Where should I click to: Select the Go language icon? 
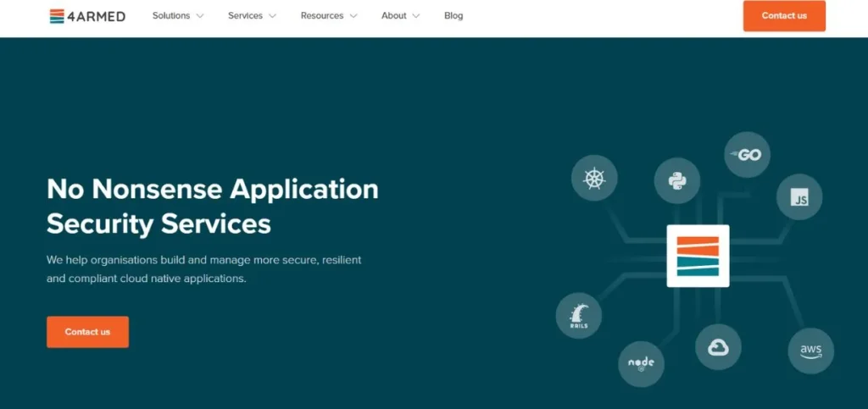747,155
